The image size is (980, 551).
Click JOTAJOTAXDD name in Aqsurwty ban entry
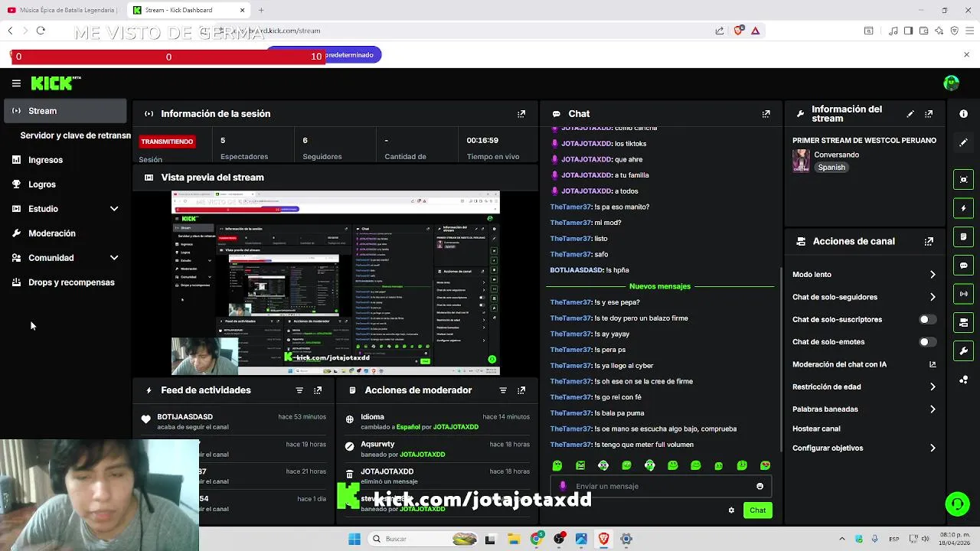click(x=422, y=455)
